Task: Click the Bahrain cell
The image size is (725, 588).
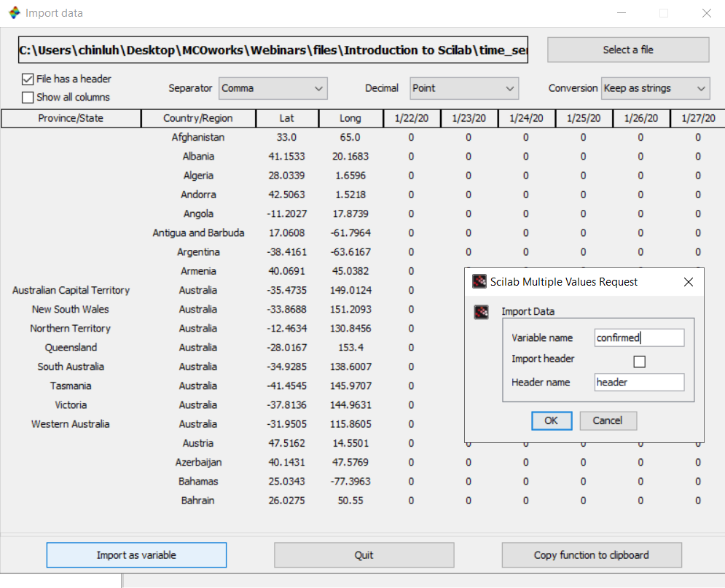Action: (198, 500)
